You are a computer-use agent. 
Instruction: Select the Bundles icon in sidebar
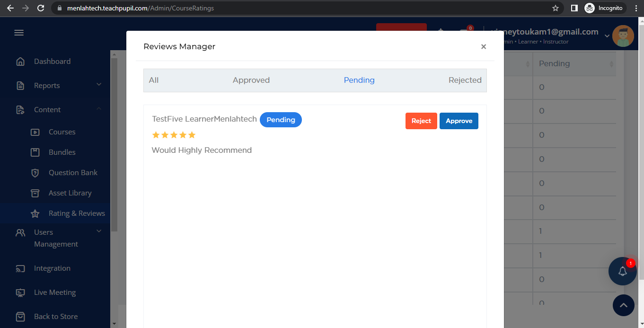(x=35, y=152)
